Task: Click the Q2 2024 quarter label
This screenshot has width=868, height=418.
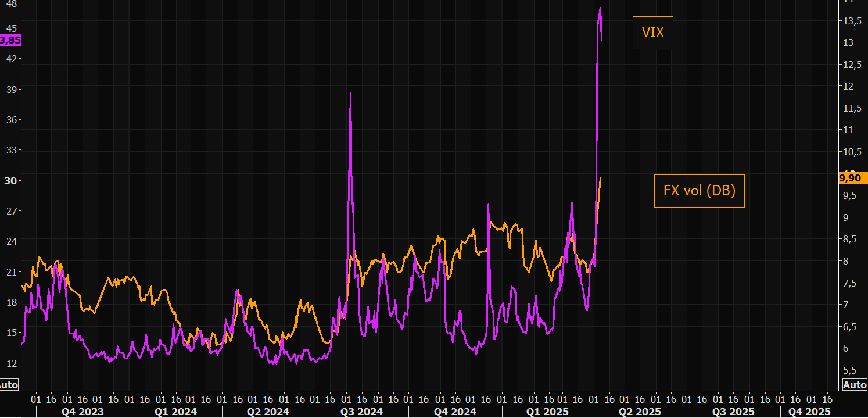Action: (x=268, y=412)
